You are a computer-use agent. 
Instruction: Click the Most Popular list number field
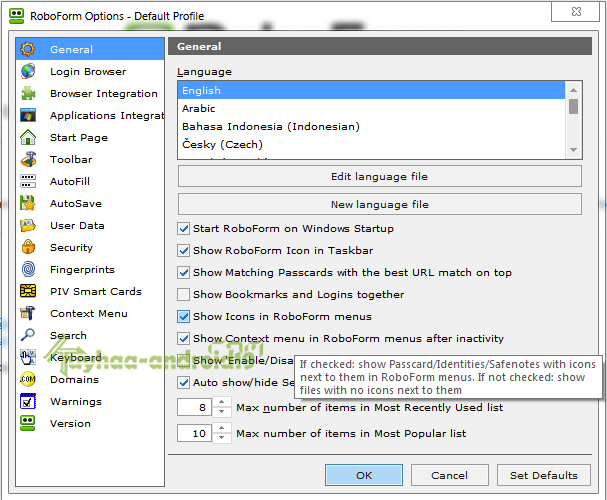(x=194, y=433)
